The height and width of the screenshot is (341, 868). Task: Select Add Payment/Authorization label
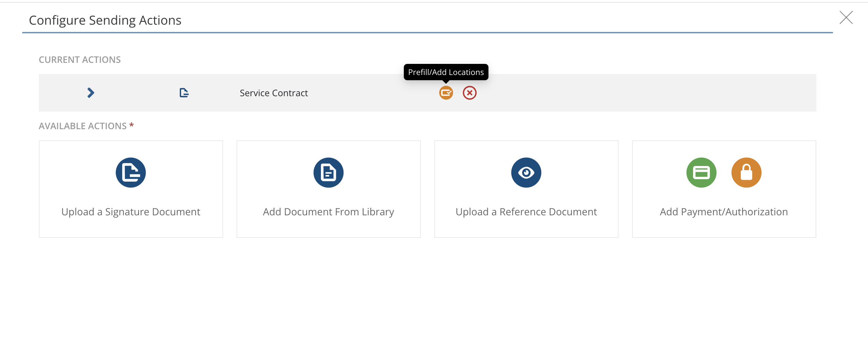point(724,212)
